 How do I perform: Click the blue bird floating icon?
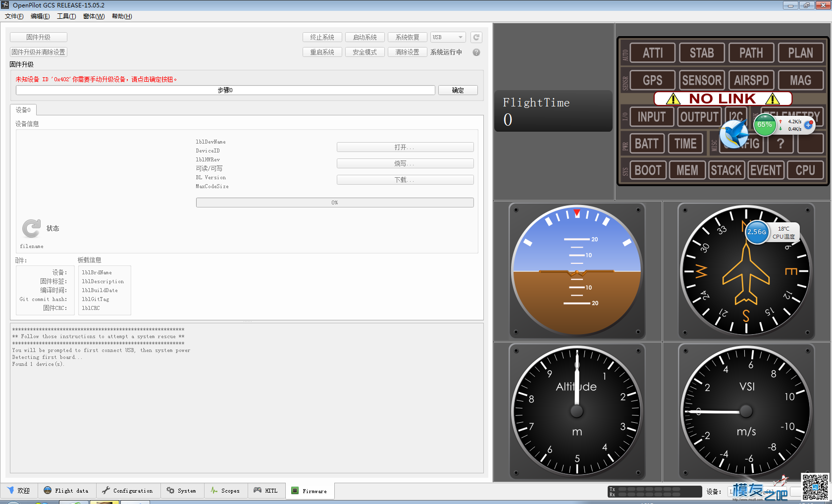click(734, 134)
